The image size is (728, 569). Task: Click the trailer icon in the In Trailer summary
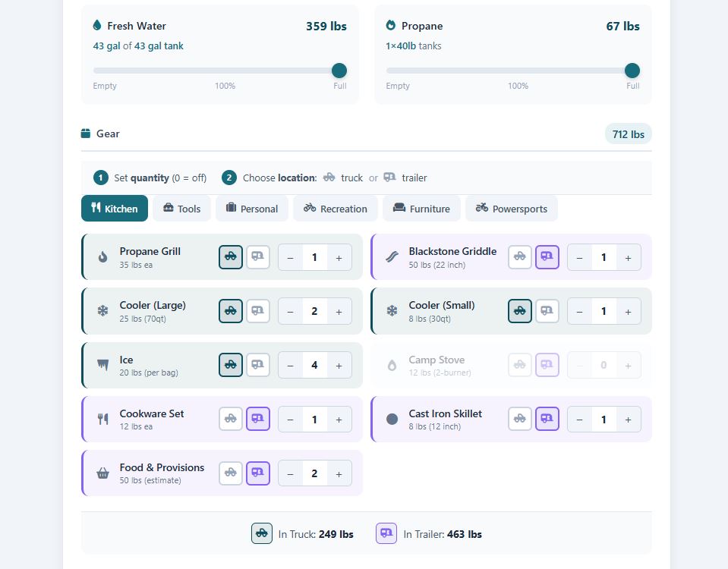click(x=386, y=533)
